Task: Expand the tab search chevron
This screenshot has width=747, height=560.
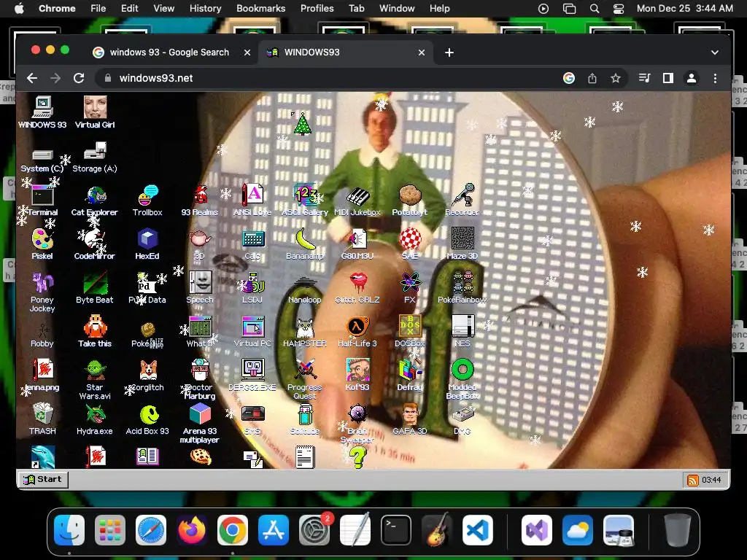Action: [x=715, y=52]
